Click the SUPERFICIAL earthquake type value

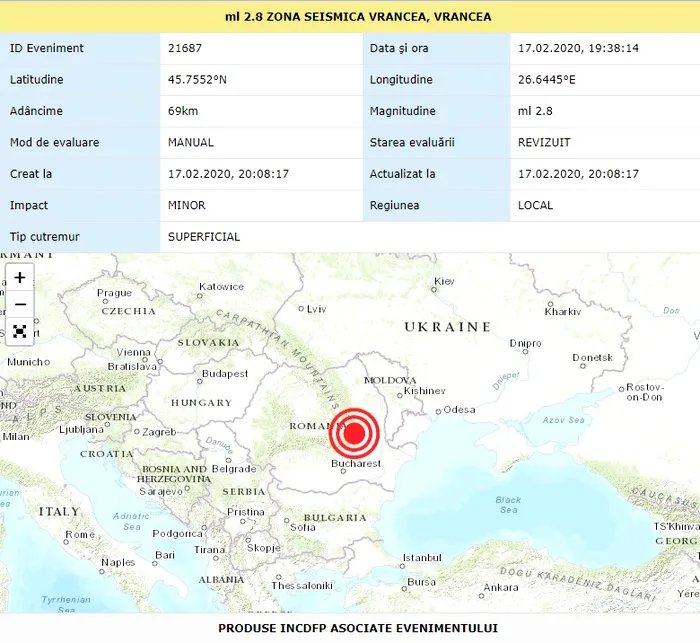(204, 237)
